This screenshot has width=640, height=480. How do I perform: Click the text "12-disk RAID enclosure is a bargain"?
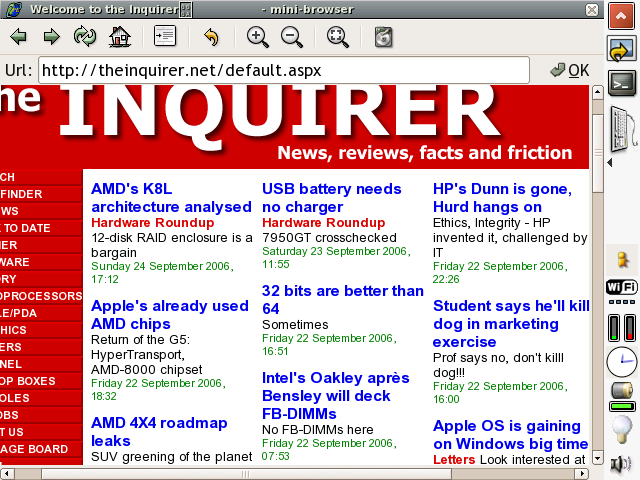coord(172,245)
